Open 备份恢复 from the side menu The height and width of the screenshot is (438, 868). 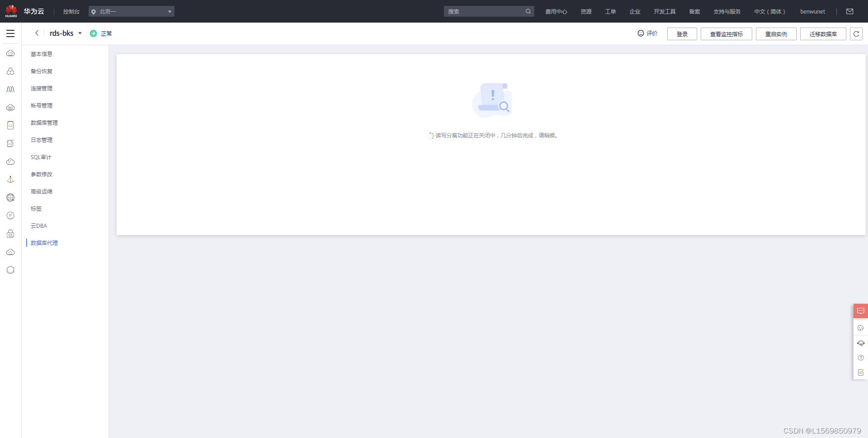pyautogui.click(x=42, y=71)
